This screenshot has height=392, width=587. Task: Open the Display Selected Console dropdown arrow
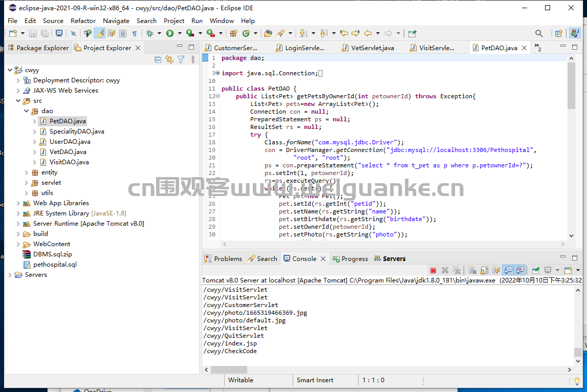[557, 270]
